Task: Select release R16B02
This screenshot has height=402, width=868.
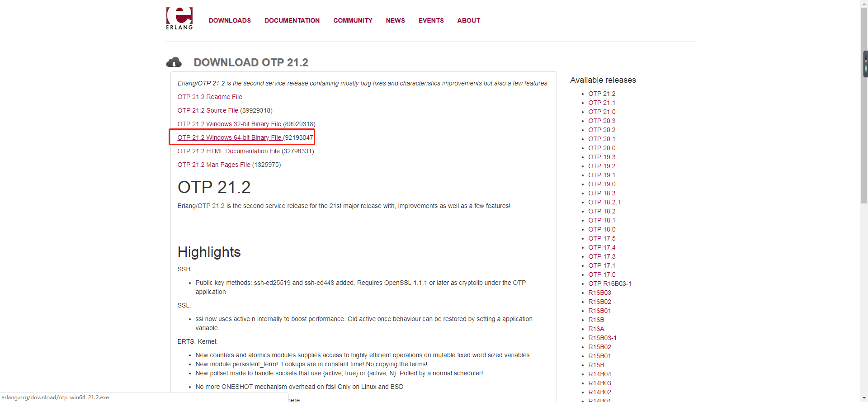Action: (599, 302)
